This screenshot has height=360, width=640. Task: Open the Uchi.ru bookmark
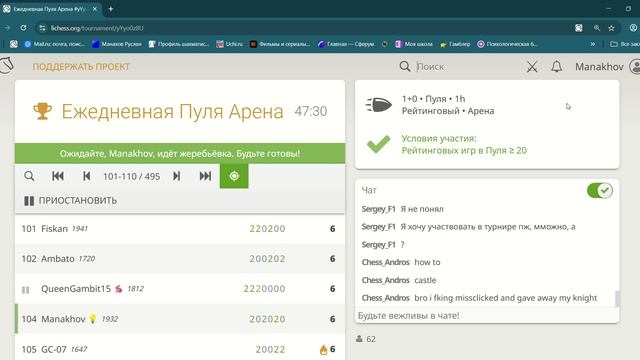tap(230, 44)
